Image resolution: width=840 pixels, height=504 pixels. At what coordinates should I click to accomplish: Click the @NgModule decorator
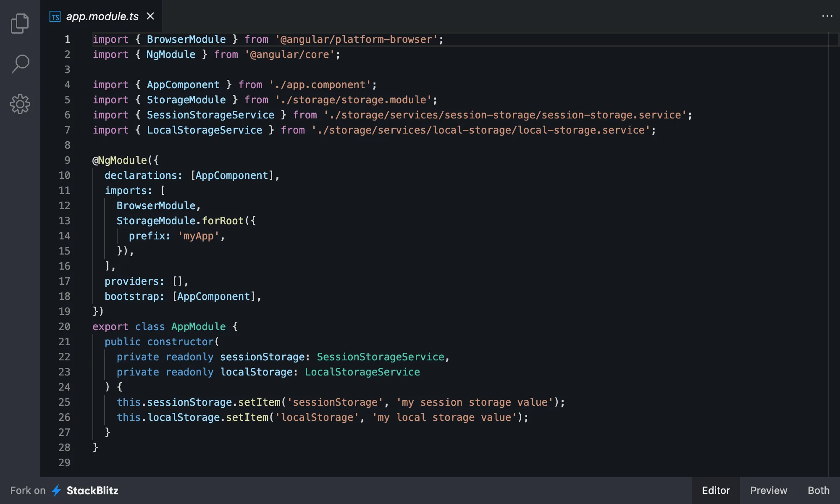click(x=120, y=160)
